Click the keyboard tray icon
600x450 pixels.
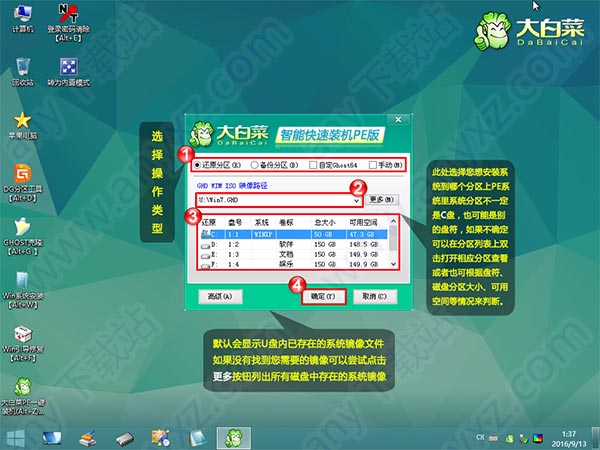click(x=494, y=437)
